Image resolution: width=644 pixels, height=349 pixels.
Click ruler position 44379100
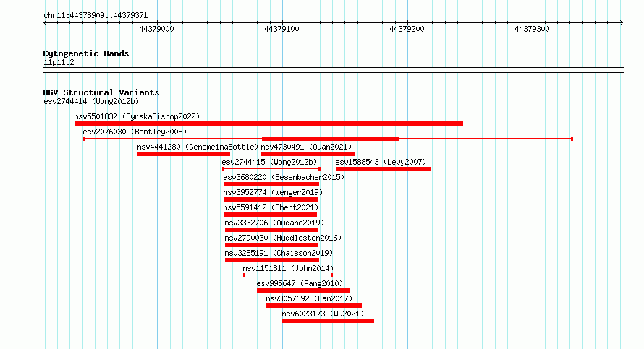pyautogui.click(x=281, y=29)
